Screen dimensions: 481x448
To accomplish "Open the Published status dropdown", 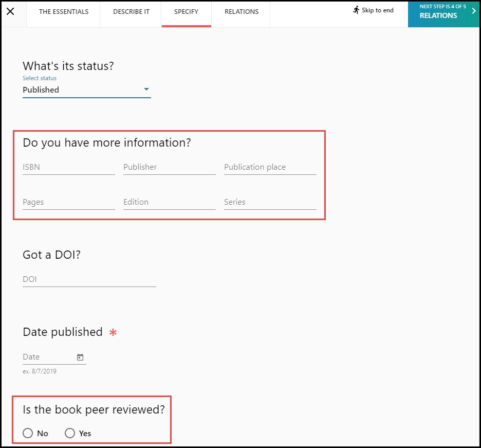I will (x=82, y=89).
